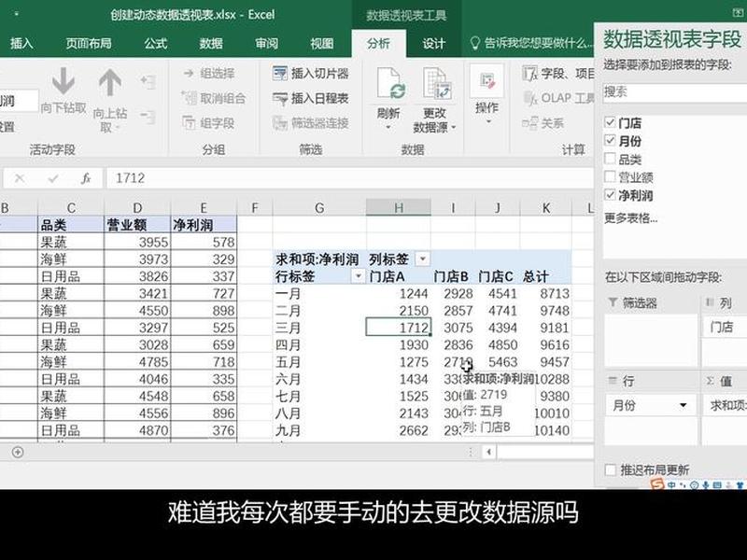Click the 门店 field in the columns area
The height and width of the screenshot is (560, 747).
[x=725, y=328]
